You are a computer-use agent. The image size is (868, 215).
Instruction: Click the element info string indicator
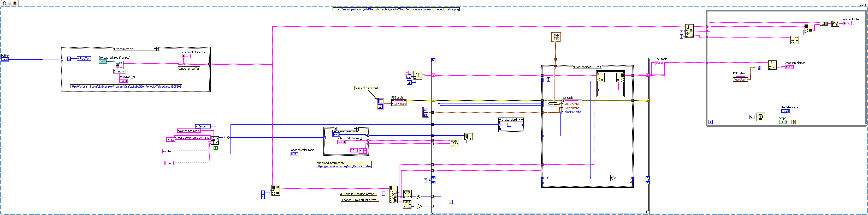[847, 23]
